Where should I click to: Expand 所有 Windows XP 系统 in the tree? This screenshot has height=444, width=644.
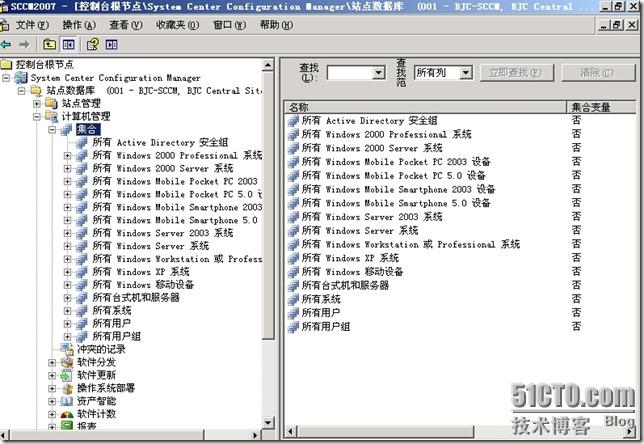pyautogui.click(x=67, y=272)
